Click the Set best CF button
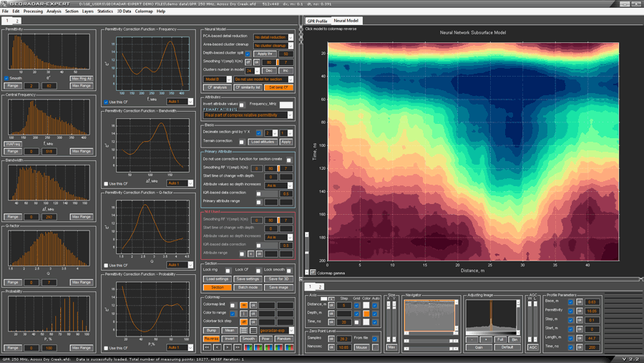 (279, 87)
